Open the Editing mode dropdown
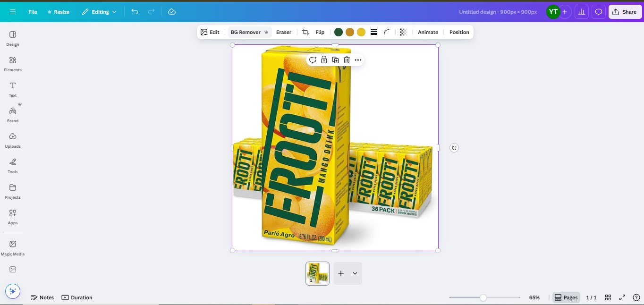The width and height of the screenshot is (644, 305). pos(99,12)
